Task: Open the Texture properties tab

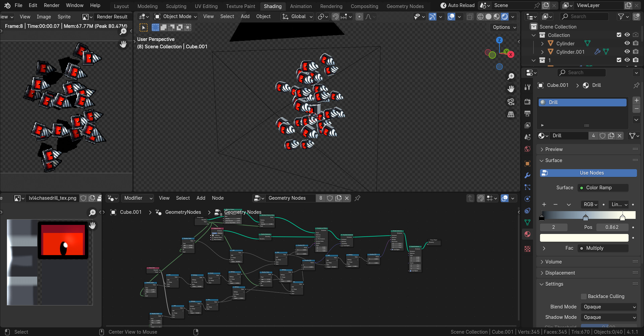Action: pos(527,249)
